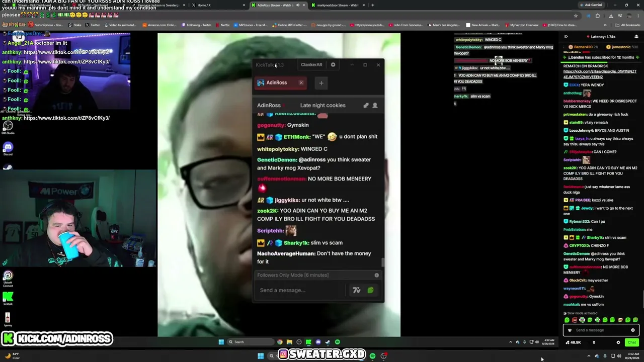
Task: Close the AdinRoss chatroom tab in KickTalk
Action: (x=301, y=83)
